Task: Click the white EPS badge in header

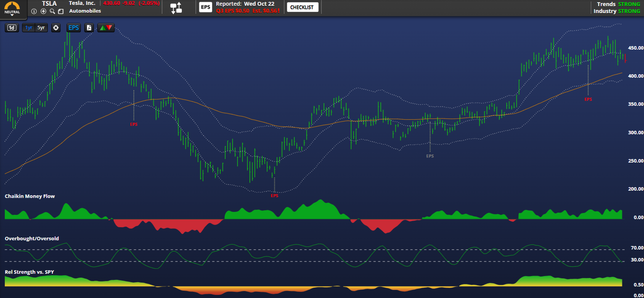Action: [x=205, y=7]
